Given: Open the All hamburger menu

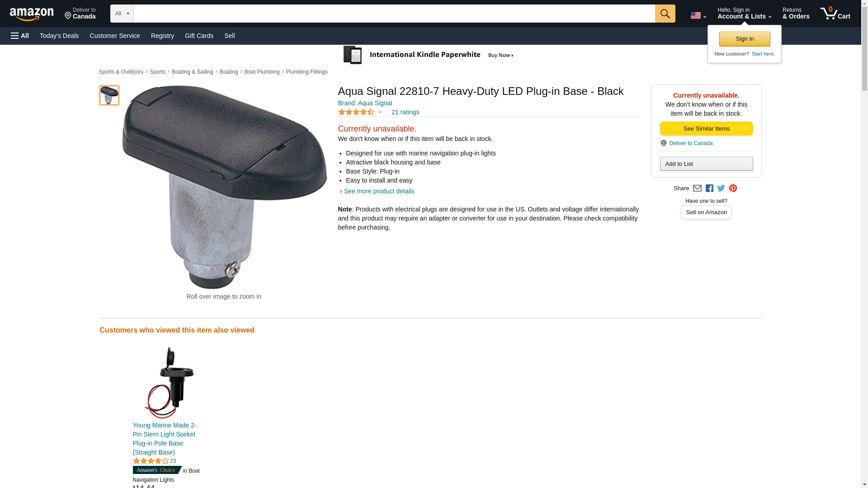Looking at the screenshot, I should coord(20,36).
